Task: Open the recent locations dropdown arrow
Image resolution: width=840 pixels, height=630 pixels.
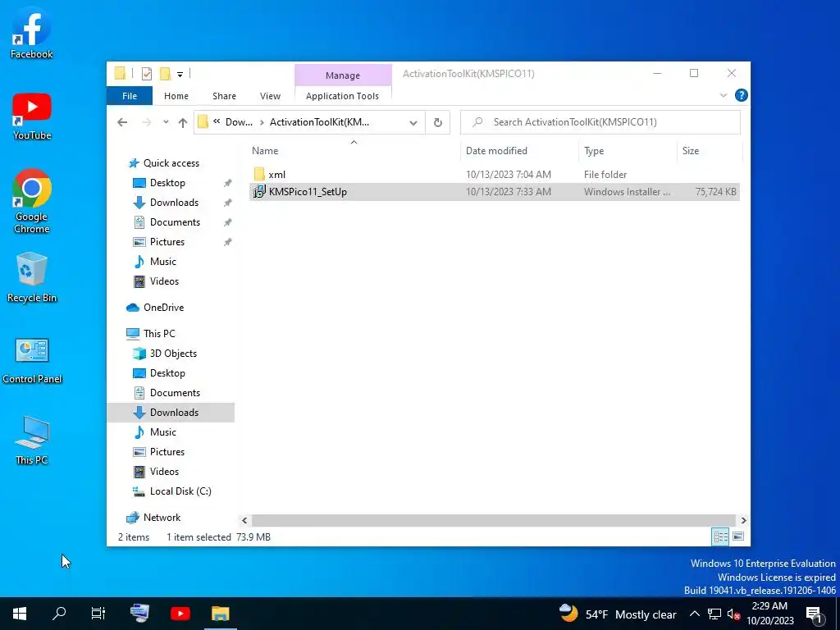Action: (x=166, y=122)
